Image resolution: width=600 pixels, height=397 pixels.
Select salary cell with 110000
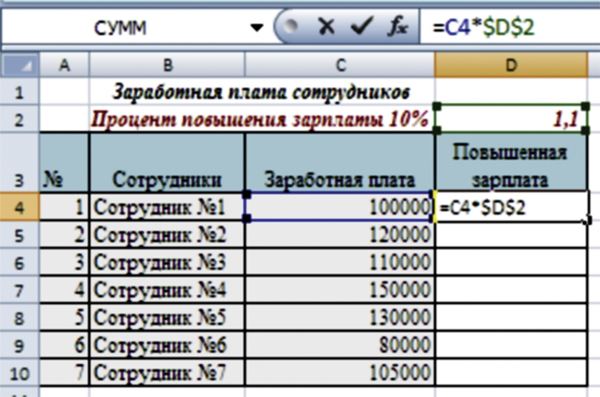[340, 263]
